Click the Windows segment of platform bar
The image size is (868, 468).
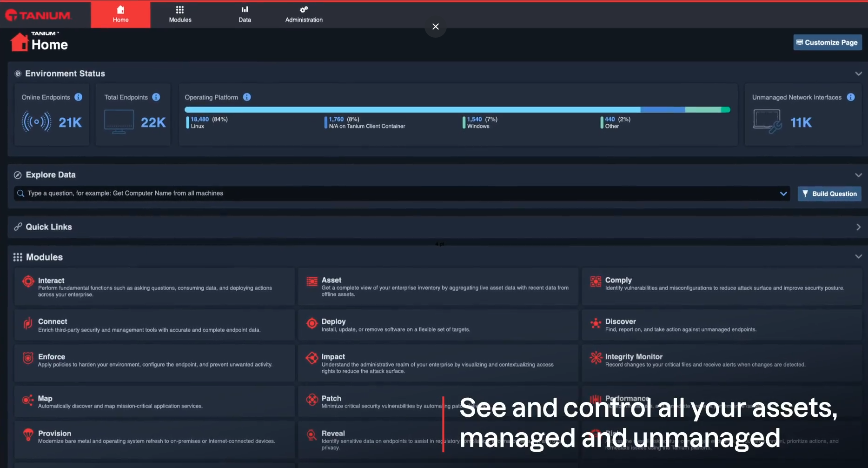pyautogui.click(x=703, y=110)
